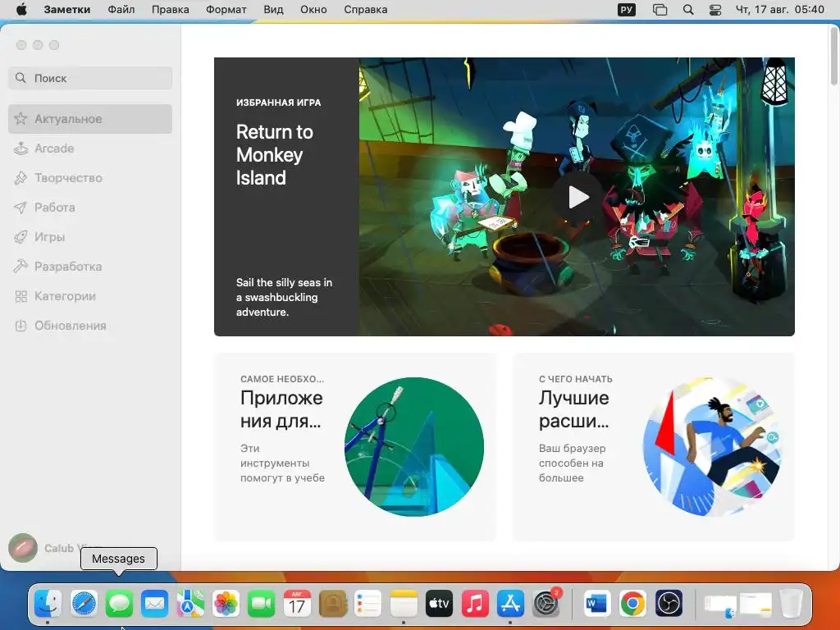
Task: Open the date and time in menu bar
Action: click(x=779, y=10)
